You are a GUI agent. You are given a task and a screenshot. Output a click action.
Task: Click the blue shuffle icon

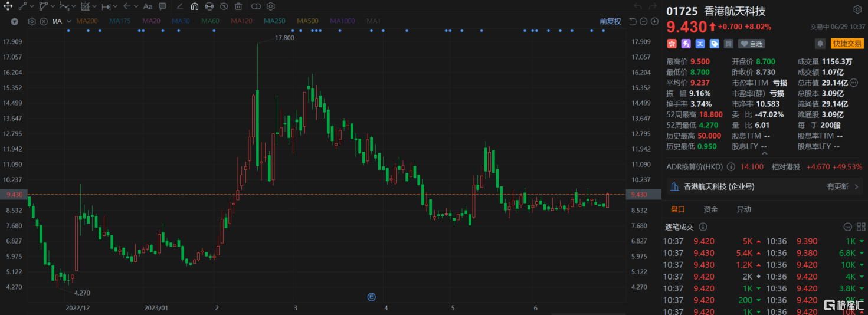[x=700, y=44]
